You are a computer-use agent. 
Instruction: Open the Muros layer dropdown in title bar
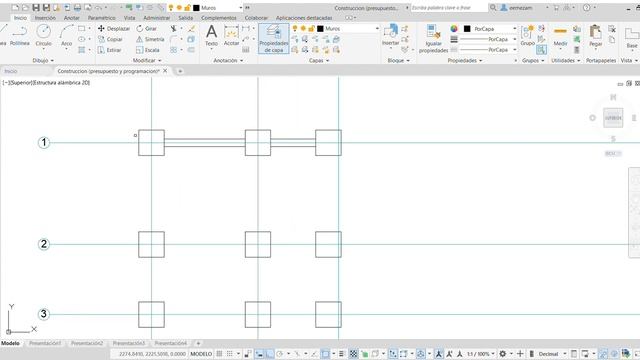(241, 8)
